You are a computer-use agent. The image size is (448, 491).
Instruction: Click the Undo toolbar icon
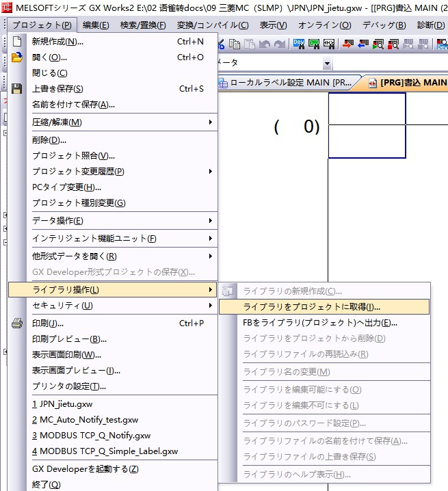point(265,44)
